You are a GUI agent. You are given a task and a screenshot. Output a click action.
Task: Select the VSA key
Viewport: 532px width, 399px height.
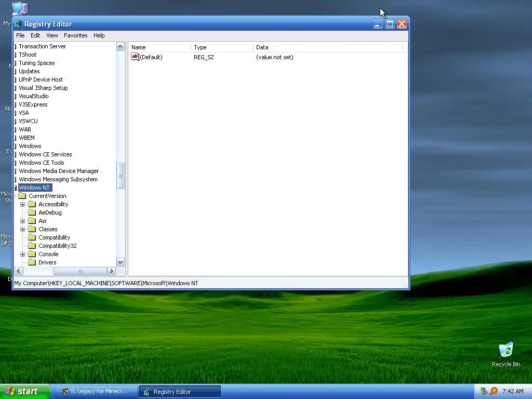24,113
